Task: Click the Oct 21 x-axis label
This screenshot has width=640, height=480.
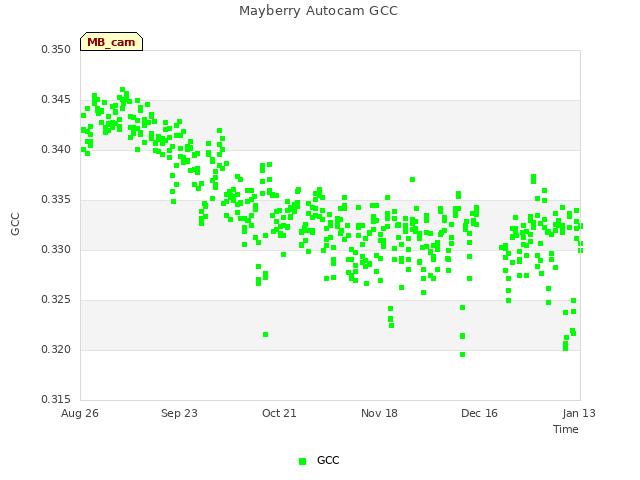Action: [x=279, y=413]
